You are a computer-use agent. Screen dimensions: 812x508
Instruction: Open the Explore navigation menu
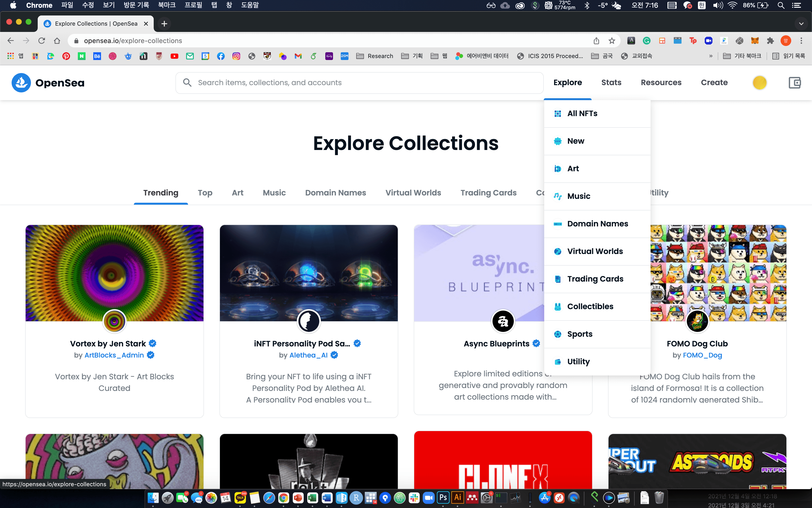tap(567, 83)
